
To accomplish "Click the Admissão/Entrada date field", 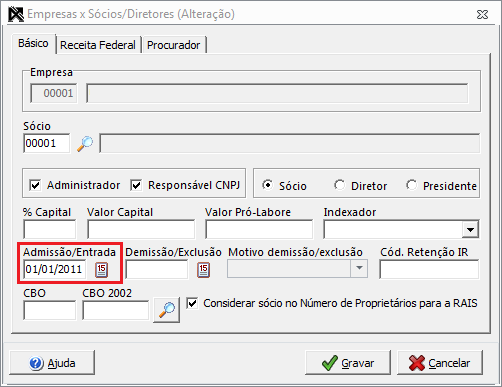I will tap(55, 269).
